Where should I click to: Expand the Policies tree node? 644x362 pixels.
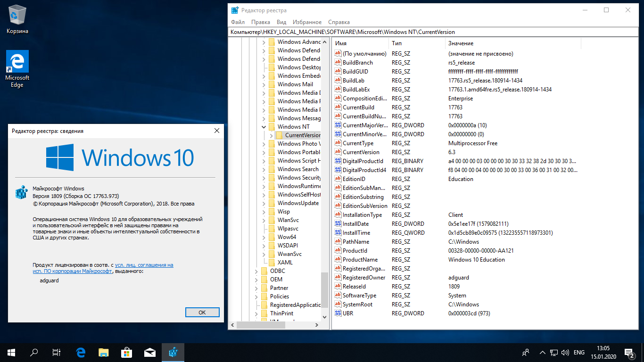pos(256,296)
